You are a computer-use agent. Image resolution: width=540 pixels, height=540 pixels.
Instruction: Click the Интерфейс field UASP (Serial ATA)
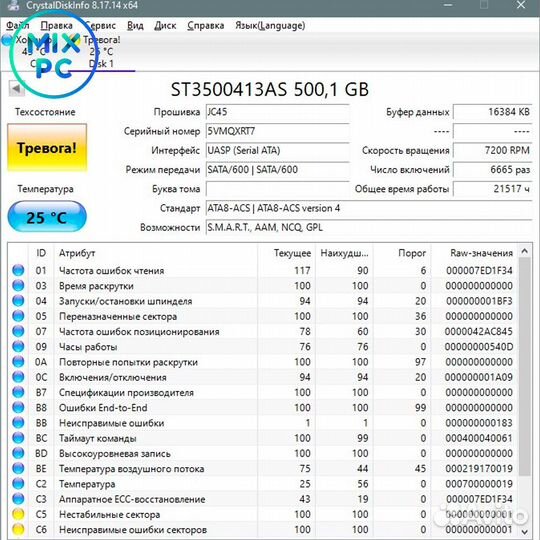[x=277, y=150]
